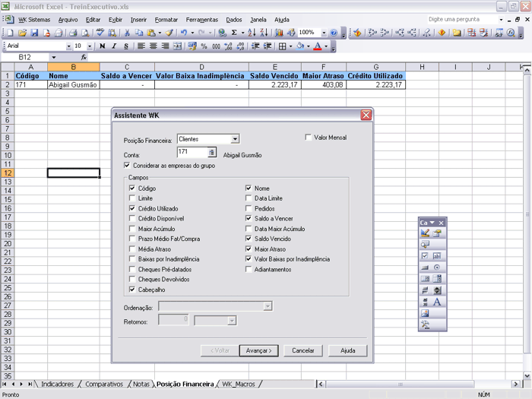Open the Posição Financeira dropdown

[235, 139]
